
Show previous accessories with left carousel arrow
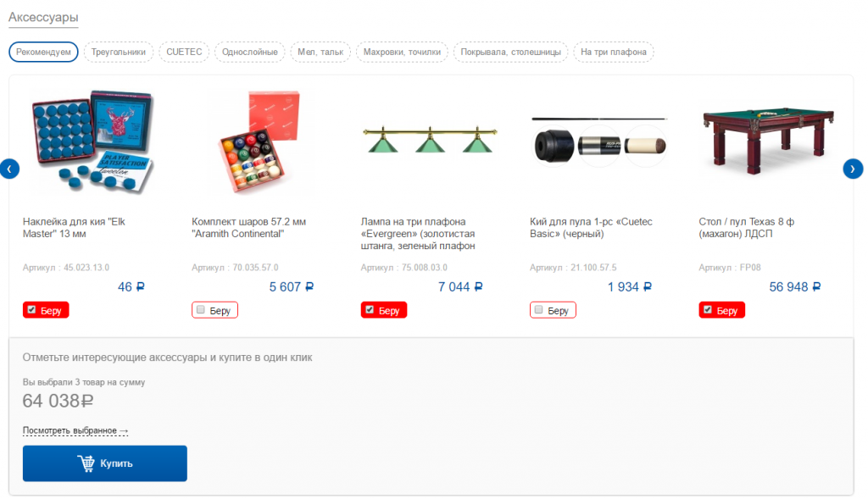click(9, 169)
